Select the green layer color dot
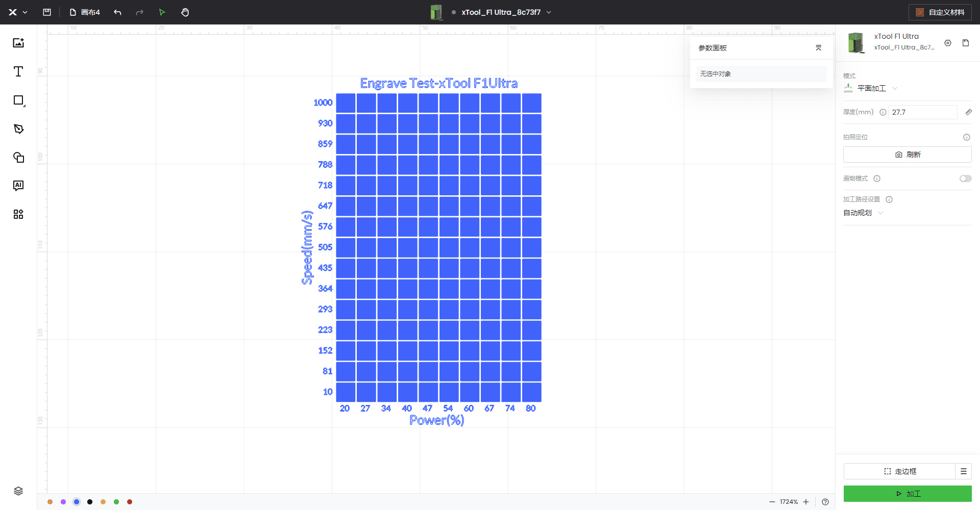Screen dimensions: 980x510 click(116, 502)
